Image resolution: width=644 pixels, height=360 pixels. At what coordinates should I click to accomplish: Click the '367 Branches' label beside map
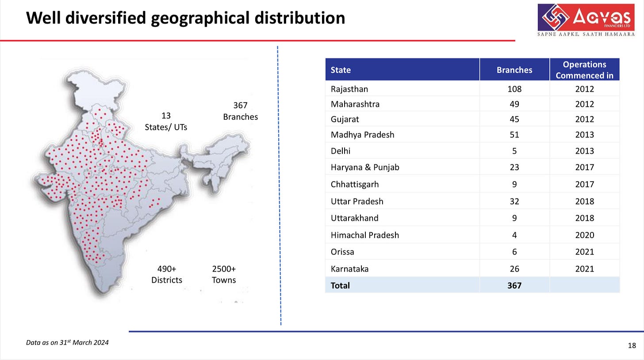pos(240,111)
